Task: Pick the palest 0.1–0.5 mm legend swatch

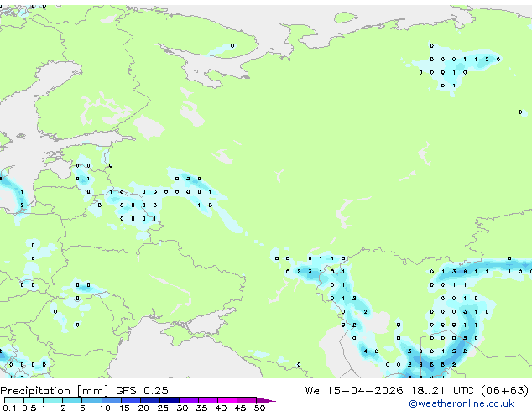Action: coord(14,400)
